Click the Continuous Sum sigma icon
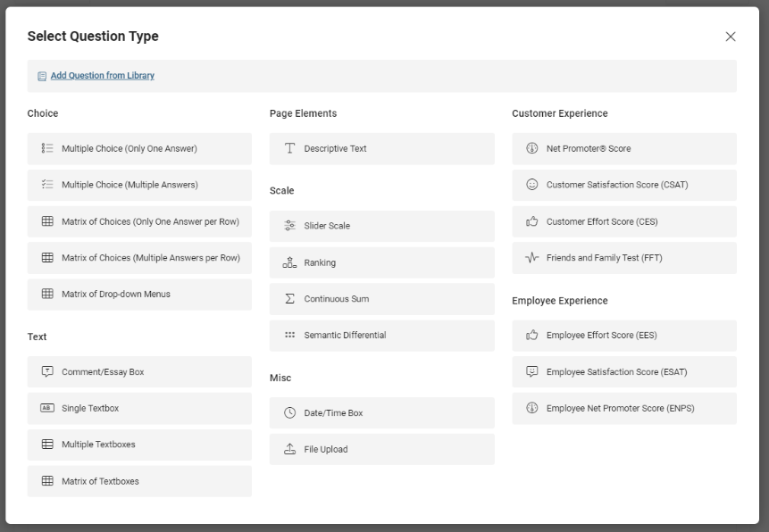The image size is (769, 532). tap(289, 299)
